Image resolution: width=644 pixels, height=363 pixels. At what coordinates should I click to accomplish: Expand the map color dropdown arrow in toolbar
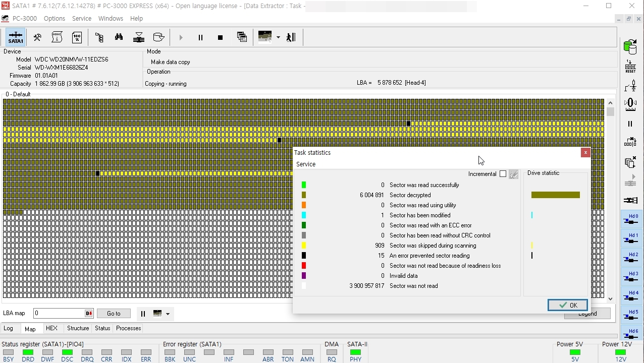click(278, 37)
